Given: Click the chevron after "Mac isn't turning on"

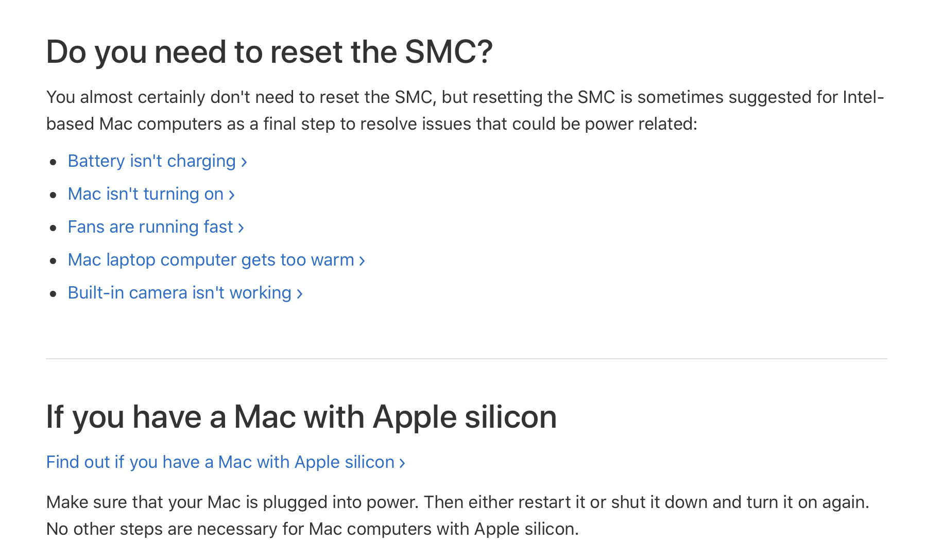Looking at the screenshot, I should click(x=232, y=195).
